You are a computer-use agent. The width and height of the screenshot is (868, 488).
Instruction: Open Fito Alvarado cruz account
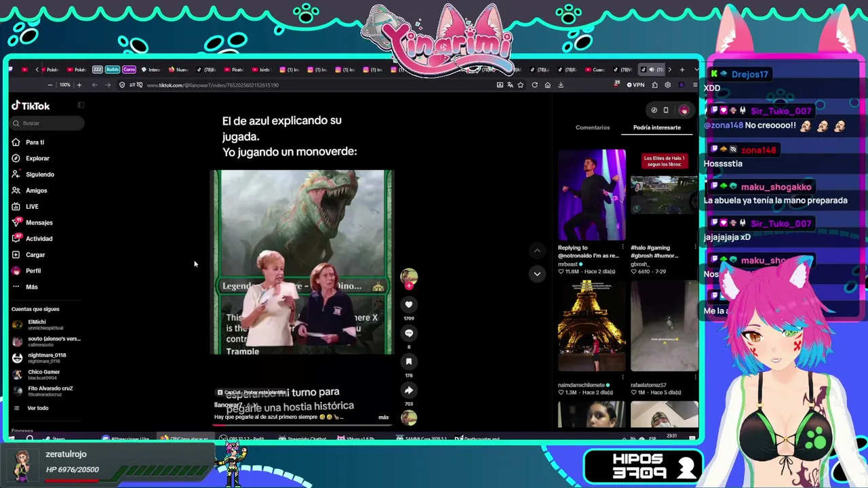43,391
